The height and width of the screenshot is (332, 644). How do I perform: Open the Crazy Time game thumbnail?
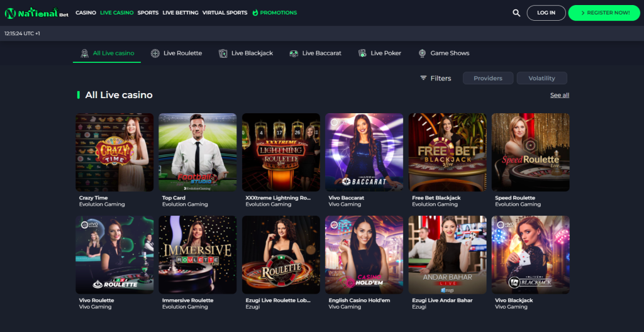click(114, 152)
